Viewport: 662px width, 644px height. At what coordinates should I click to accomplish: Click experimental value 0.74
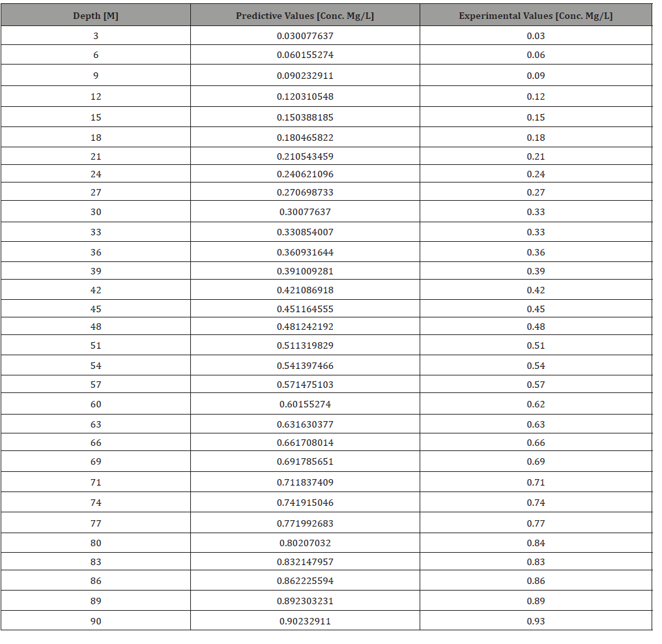pos(536,503)
